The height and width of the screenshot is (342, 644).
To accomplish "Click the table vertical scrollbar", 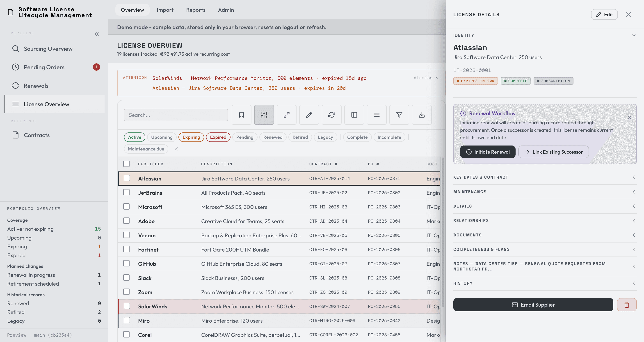I will [443, 232].
